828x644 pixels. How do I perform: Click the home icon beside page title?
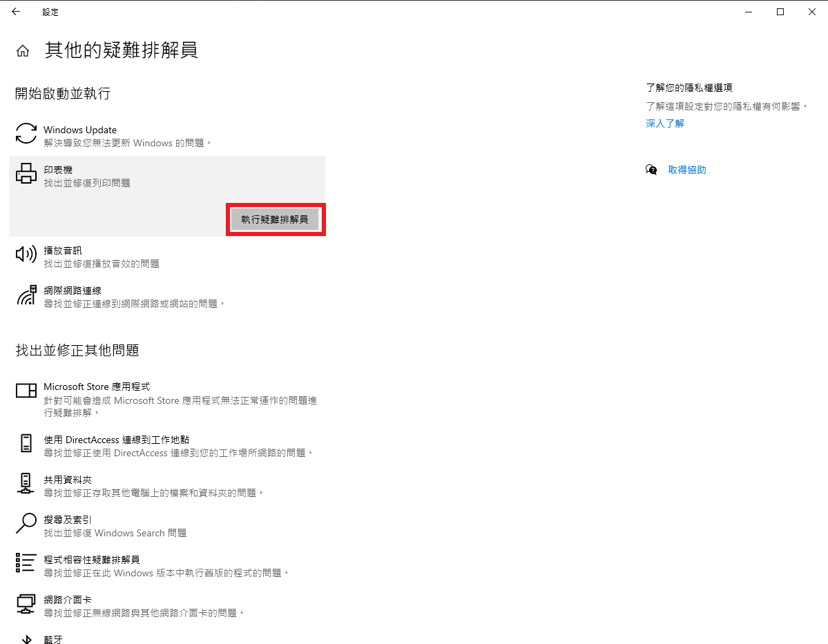tap(23, 51)
